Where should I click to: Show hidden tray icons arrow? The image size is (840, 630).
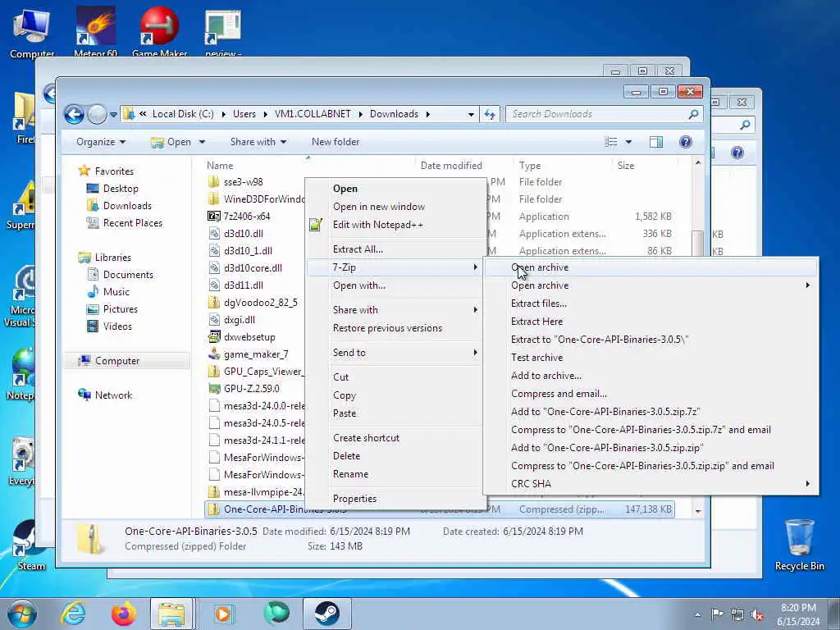click(x=697, y=615)
